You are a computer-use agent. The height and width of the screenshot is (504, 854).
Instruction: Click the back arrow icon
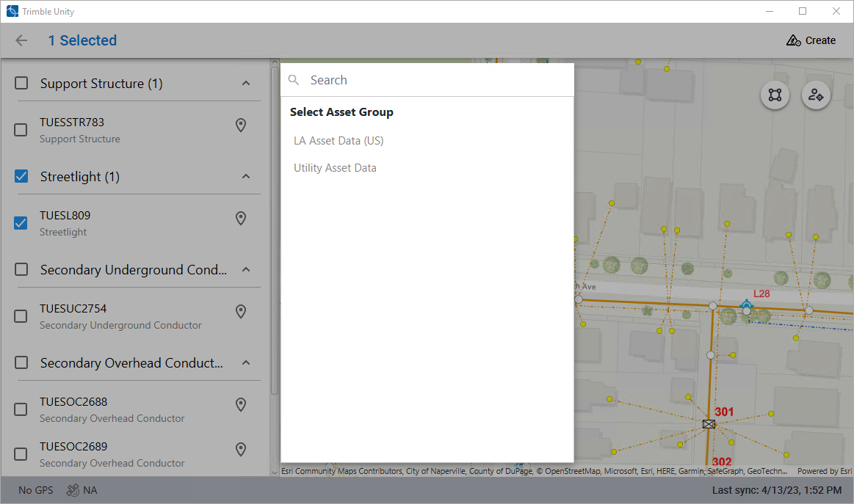pos(21,40)
